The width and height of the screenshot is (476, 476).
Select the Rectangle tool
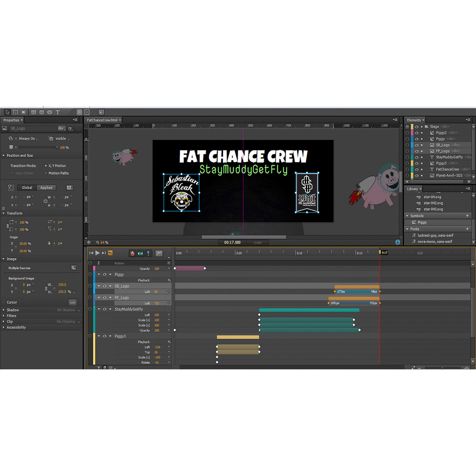34,112
